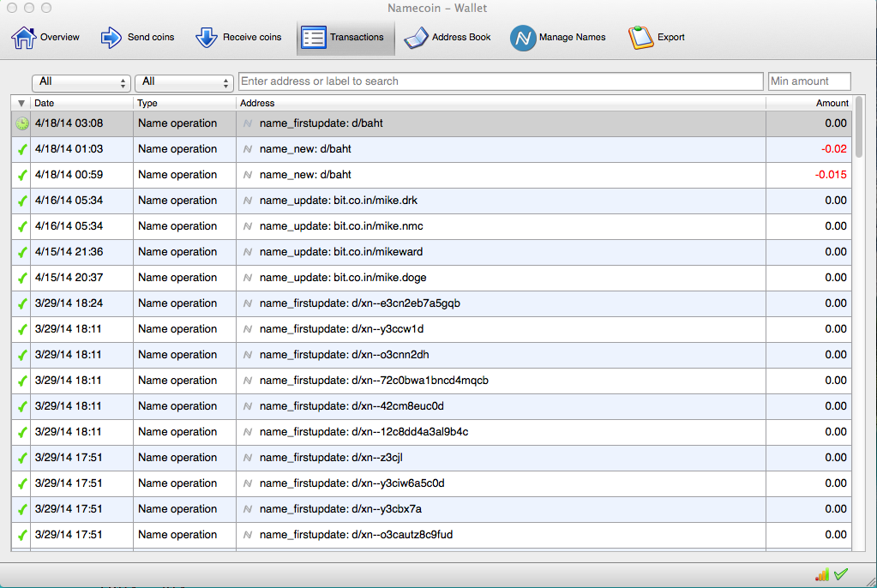Click the address or label search field
Screen dimensions: 877x588
click(x=501, y=81)
